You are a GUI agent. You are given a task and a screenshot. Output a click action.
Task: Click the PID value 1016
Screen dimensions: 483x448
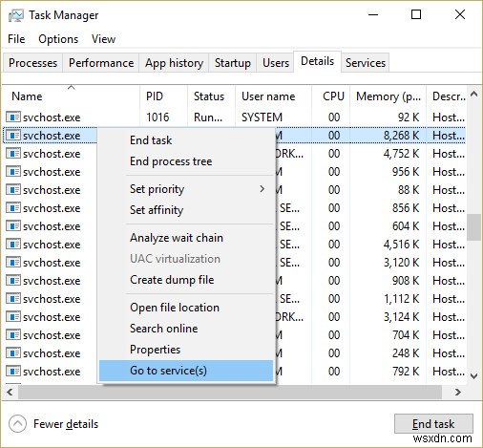click(157, 117)
